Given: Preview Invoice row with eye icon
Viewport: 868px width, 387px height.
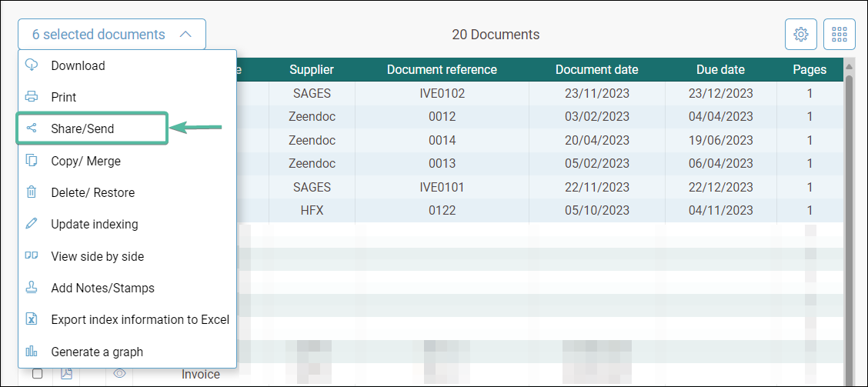Looking at the screenshot, I should (x=119, y=374).
